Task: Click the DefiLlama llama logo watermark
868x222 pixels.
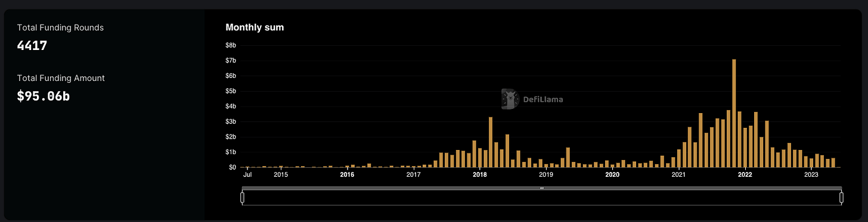Action: (x=508, y=99)
